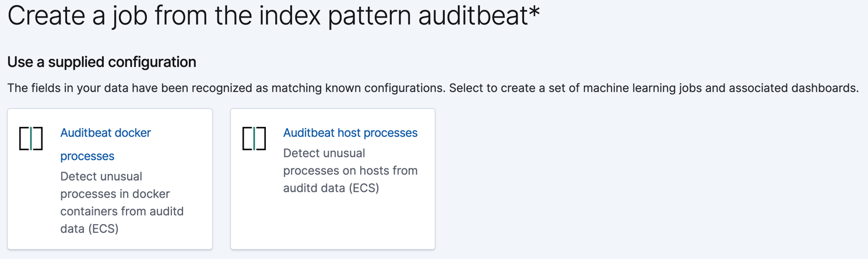Click the docker containers auditd description text

click(x=122, y=202)
